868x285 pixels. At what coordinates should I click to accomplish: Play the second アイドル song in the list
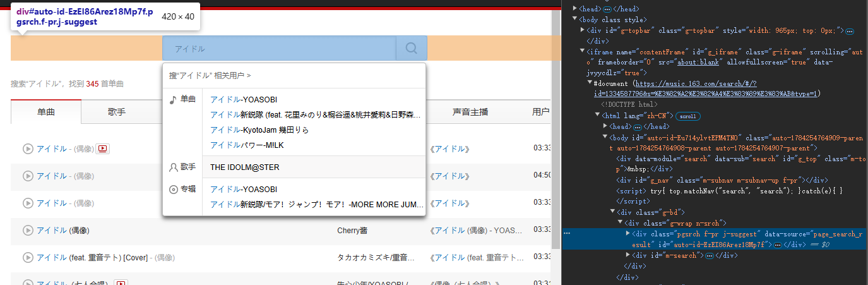(x=28, y=176)
